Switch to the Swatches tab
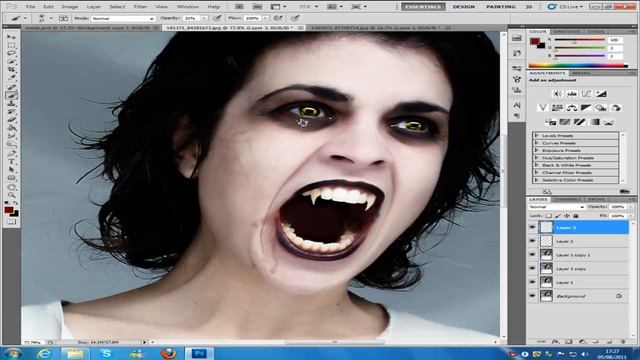This screenshot has width=640, height=360. [x=567, y=31]
